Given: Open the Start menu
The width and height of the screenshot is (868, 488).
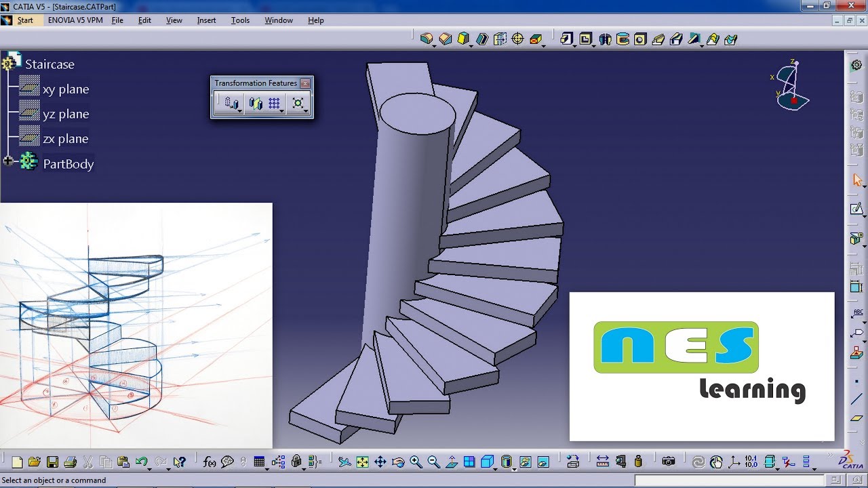Looking at the screenshot, I should [x=25, y=20].
